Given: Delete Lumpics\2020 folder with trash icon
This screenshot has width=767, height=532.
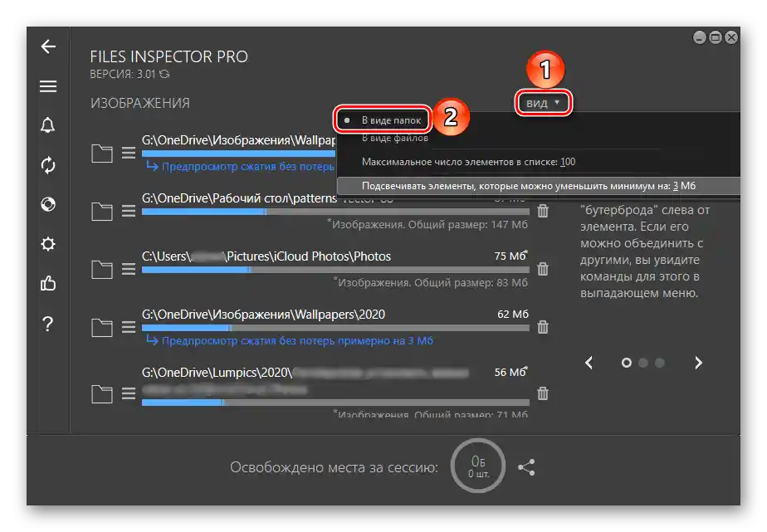Looking at the screenshot, I should click(x=543, y=393).
